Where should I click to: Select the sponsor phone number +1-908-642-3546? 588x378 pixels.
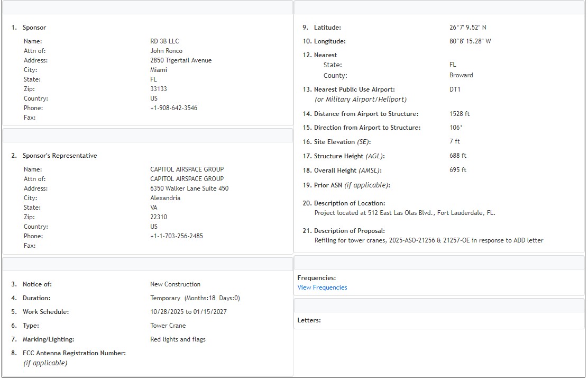click(x=173, y=108)
